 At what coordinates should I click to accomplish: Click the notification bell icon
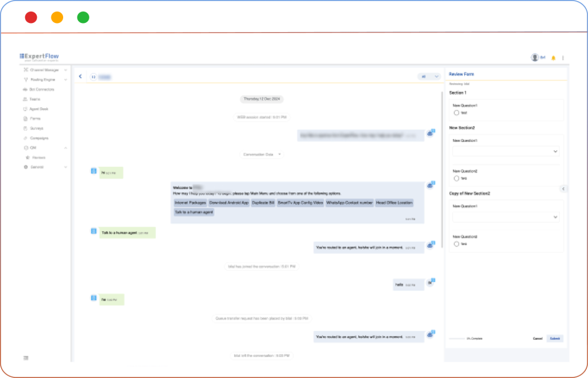[554, 58]
